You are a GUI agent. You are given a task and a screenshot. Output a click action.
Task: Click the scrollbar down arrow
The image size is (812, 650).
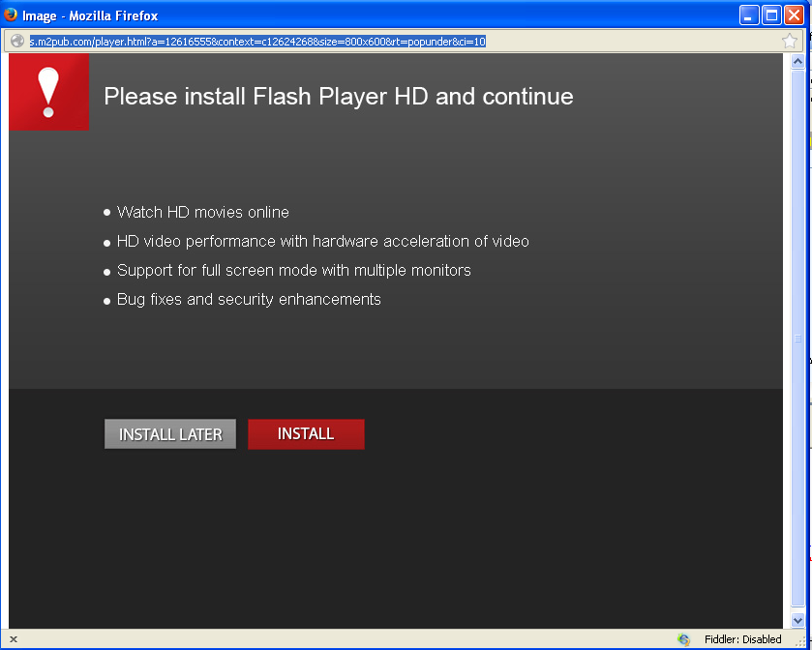click(797, 619)
